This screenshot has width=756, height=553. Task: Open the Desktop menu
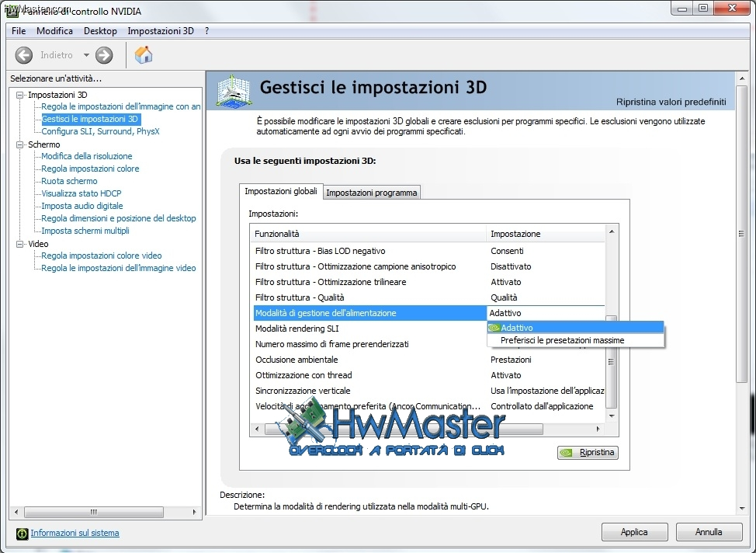(100, 31)
